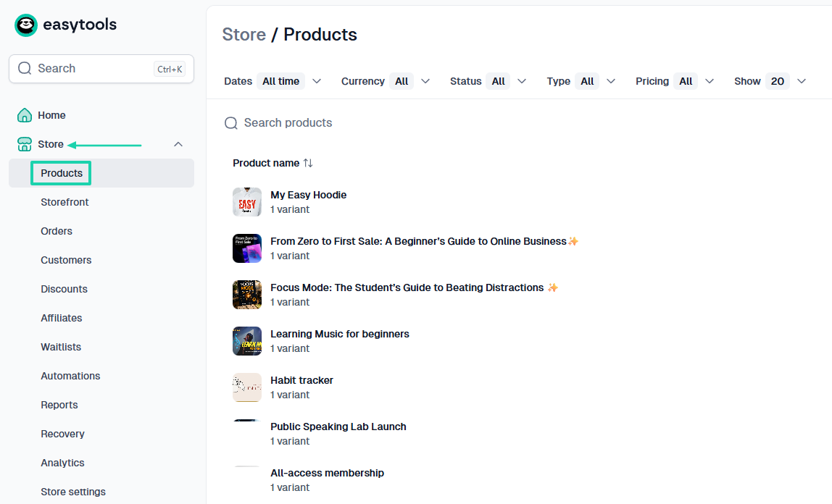Click the sidebar Search field

pyautogui.click(x=101, y=69)
